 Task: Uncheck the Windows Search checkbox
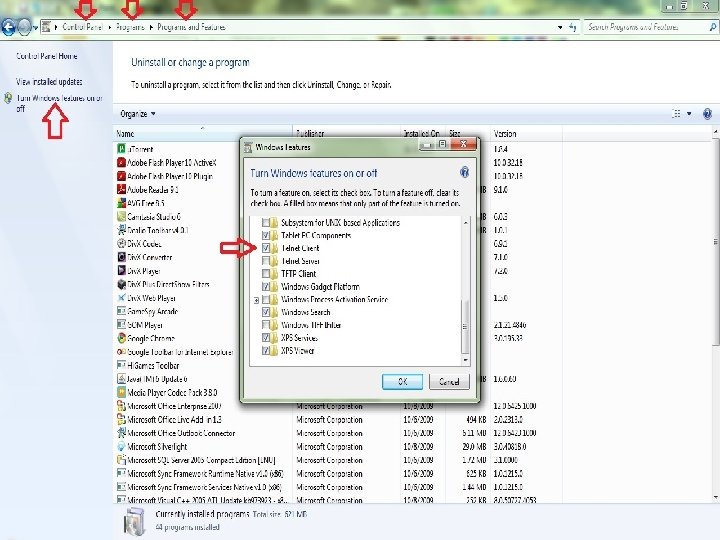click(265, 312)
